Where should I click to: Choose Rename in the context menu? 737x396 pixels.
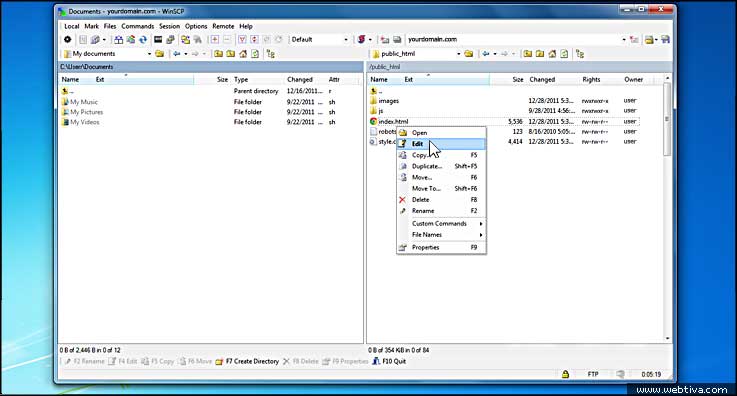pos(441,211)
